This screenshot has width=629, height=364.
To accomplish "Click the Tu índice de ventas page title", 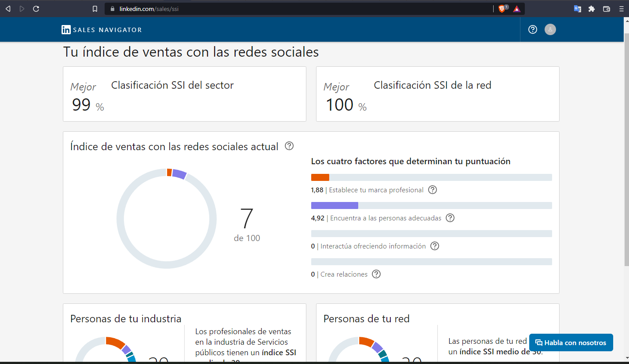I will [x=191, y=52].
